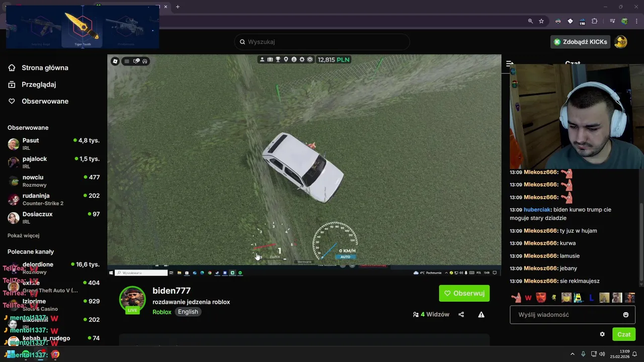Open Pasut channel from followed list

click(53, 144)
